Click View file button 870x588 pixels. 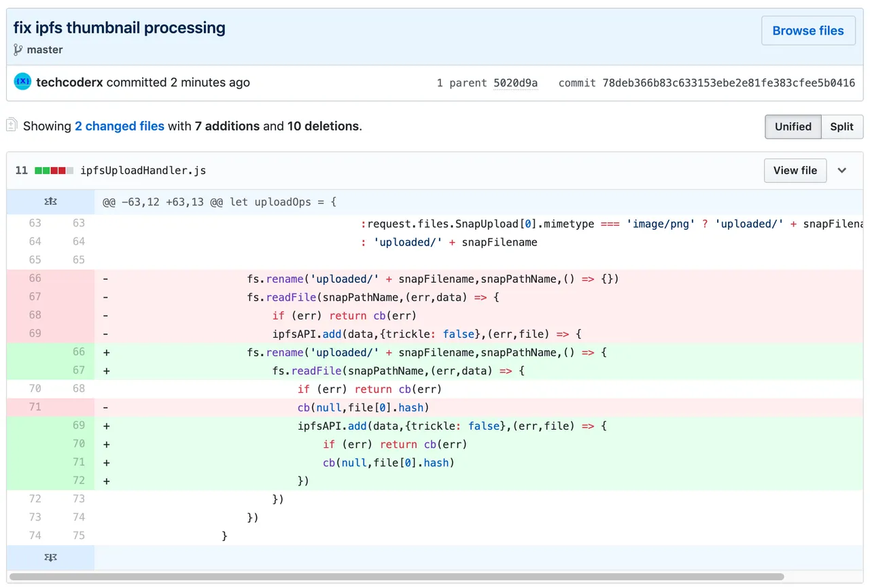pos(795,171)
